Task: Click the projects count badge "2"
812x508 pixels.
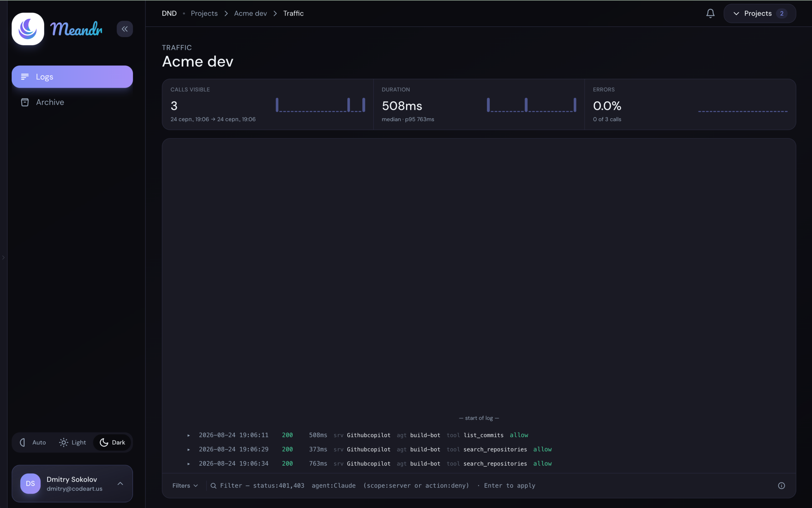Action: (x=782, y=13)
